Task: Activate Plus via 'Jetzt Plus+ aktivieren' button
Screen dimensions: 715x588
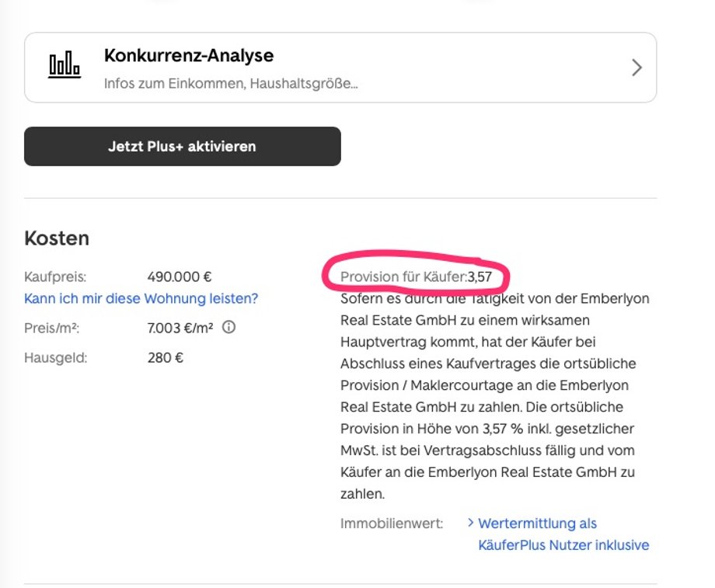Action: tap(183, 146)
